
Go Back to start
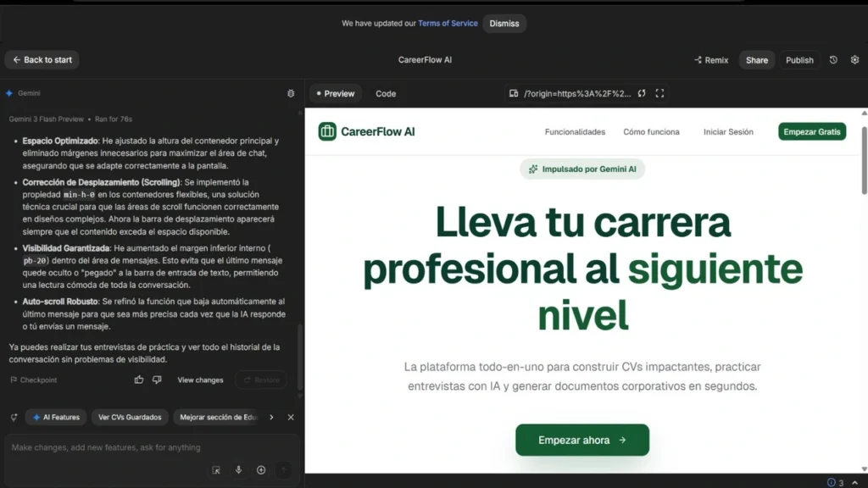42,60
